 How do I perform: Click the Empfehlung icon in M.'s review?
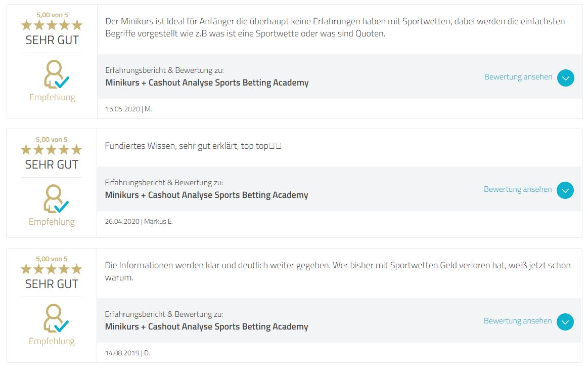[x=55, y=74]
